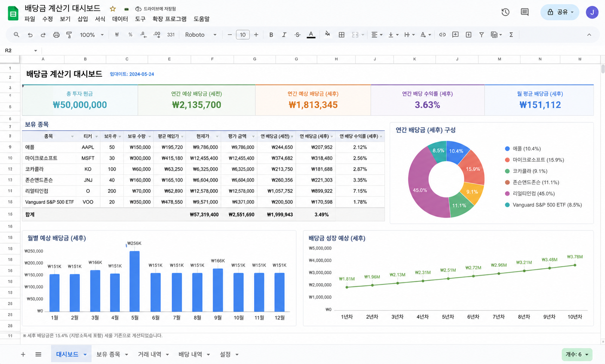605x364 pixels.
Task: Open the borders tool
Action: coord(342,35)
